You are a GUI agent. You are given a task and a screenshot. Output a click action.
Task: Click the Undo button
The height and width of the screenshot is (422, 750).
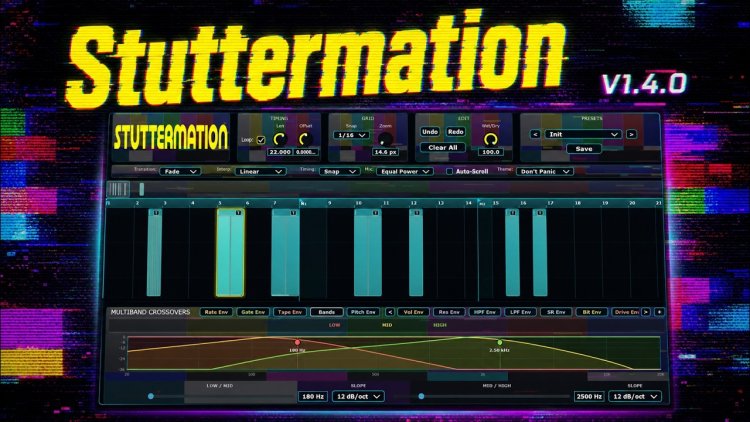[x=430, y=132]
